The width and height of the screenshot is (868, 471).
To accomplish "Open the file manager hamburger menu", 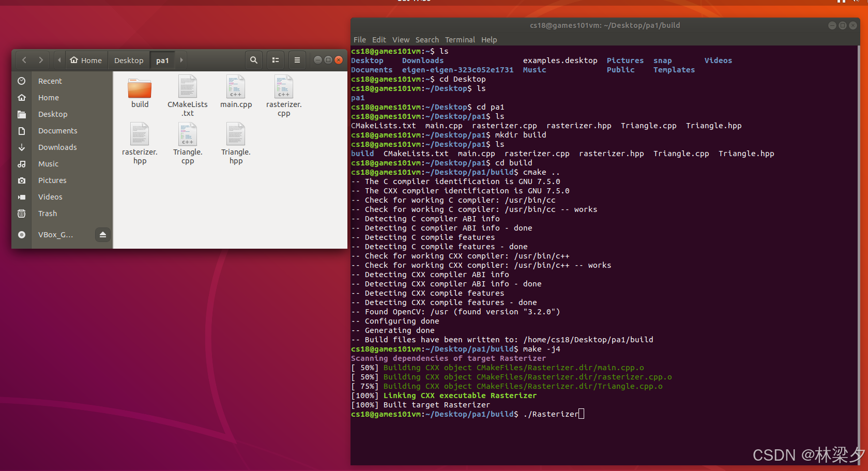I will [x=297, y=60].
